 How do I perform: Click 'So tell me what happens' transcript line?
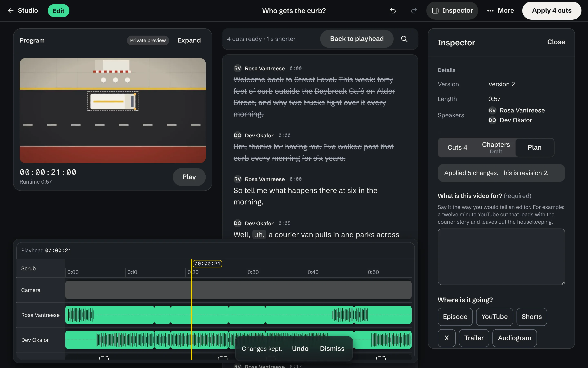pos(305,196)
